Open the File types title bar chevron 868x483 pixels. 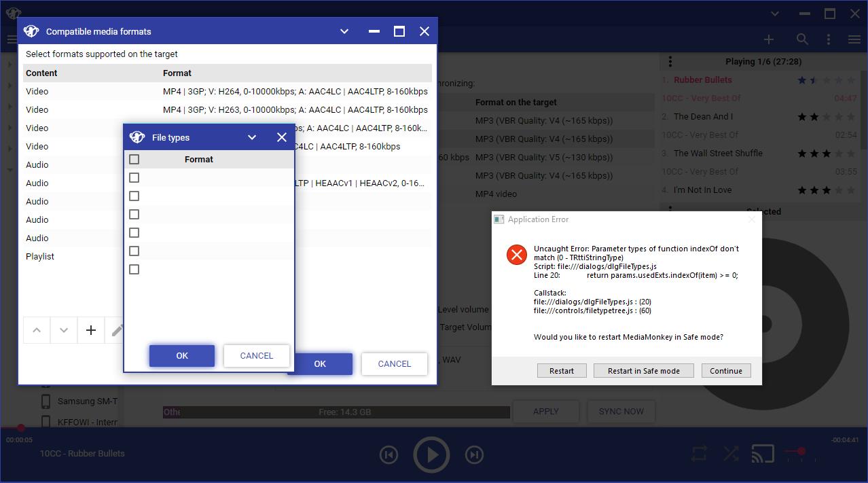pos(252,137)
